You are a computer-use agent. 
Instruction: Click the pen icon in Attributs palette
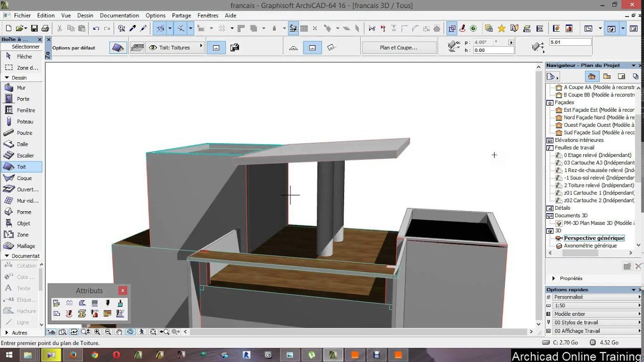point(107,303)
